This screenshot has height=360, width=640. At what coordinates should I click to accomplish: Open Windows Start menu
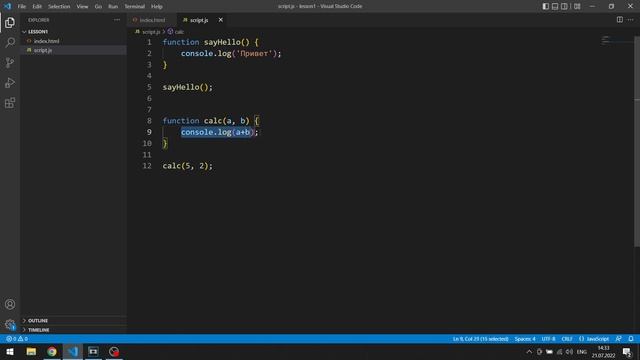point(10,351)
